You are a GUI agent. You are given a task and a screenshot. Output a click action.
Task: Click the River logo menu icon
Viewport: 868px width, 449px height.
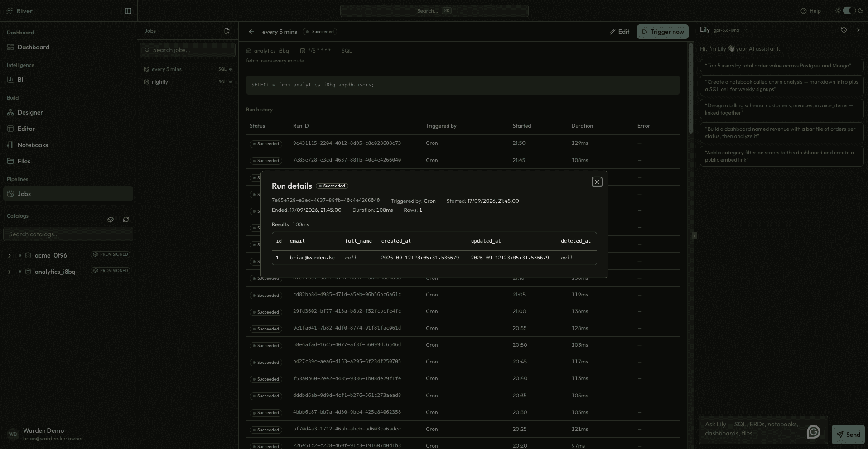(x=10, y=11)
